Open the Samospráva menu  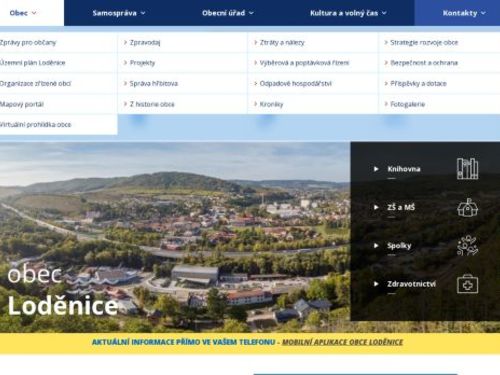(119, 13)
